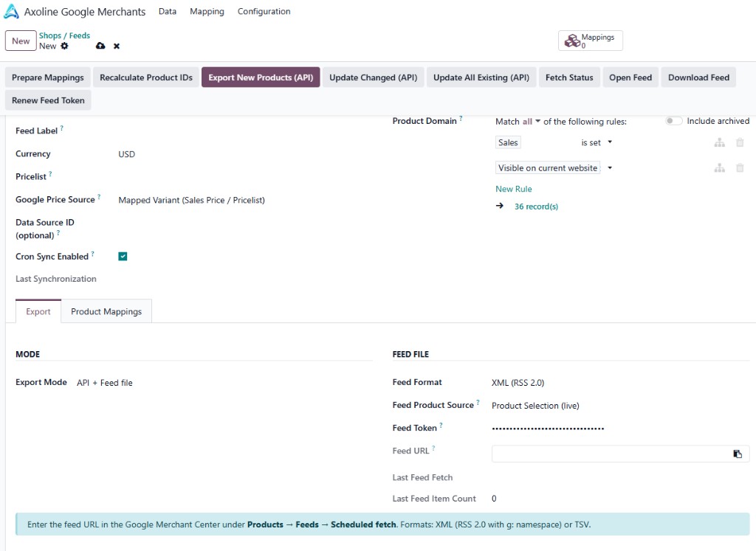Image resolution: width=756 pixels, height=551 pixels.
Task: Switch to the Export tab
Action: coord(38,311)
